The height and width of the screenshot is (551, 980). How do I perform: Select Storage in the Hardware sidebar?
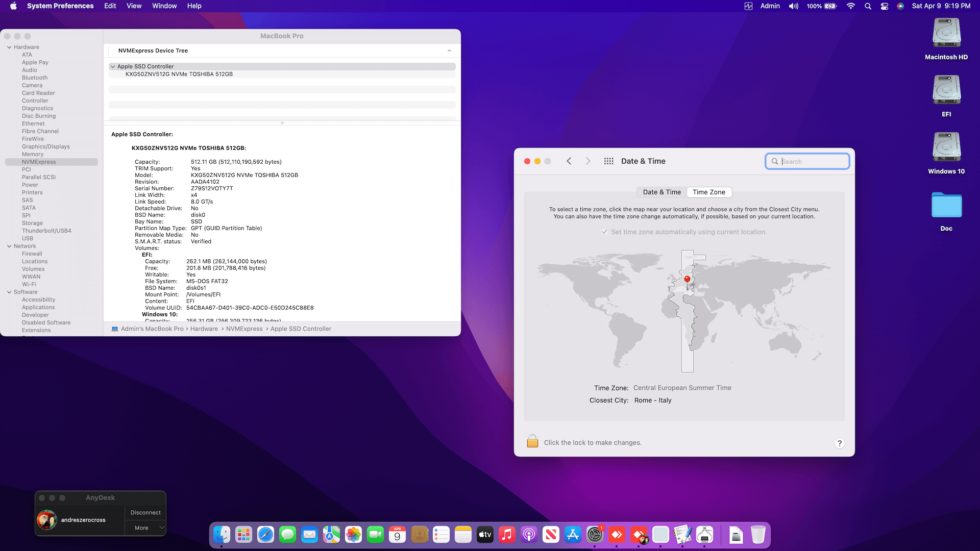coord(32,223)
